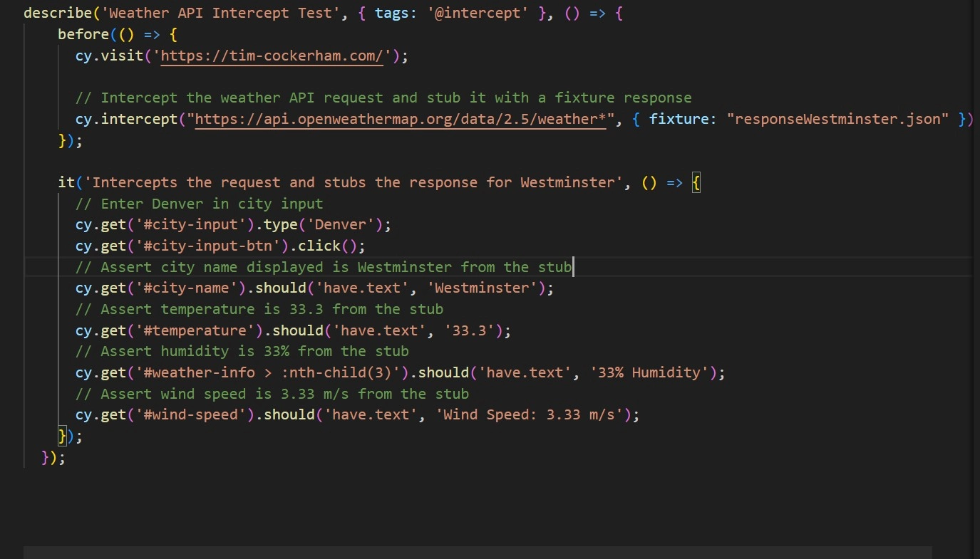Open the tim-cockerham.com URL link

click(272, 56)
